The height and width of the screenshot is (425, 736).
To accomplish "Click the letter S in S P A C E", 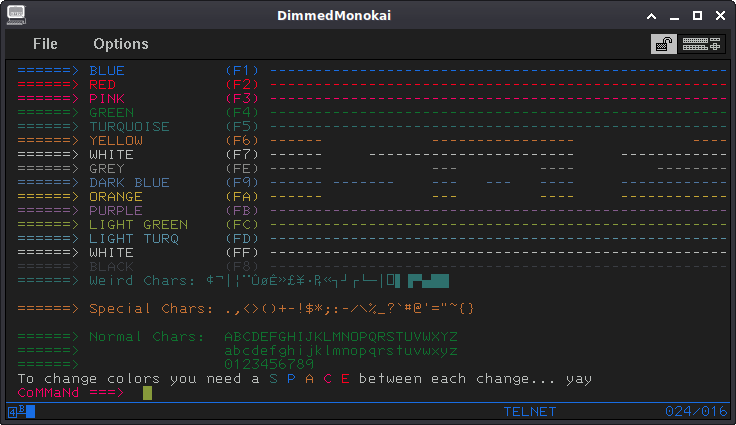I will point(273,379).
